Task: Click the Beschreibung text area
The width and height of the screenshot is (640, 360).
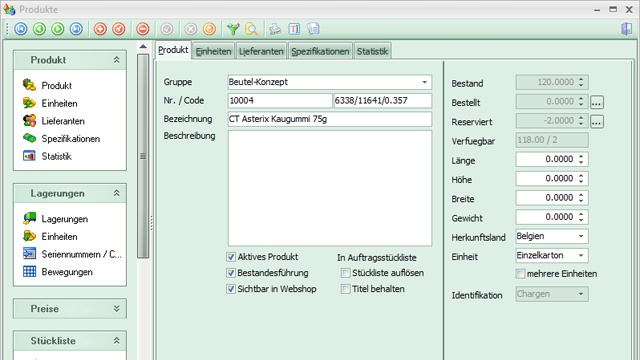Action: tap(329, 188)
